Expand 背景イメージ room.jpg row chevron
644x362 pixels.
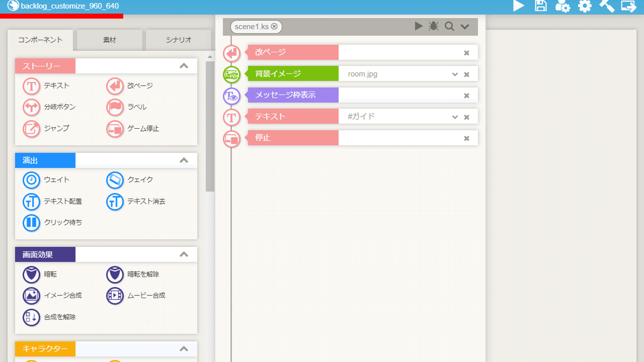[455, 74]
